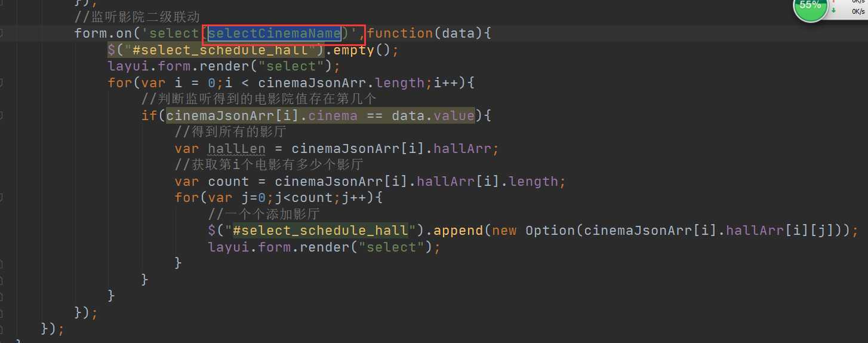Click the comment //得到所有的影厅

(x=230, y=131)
